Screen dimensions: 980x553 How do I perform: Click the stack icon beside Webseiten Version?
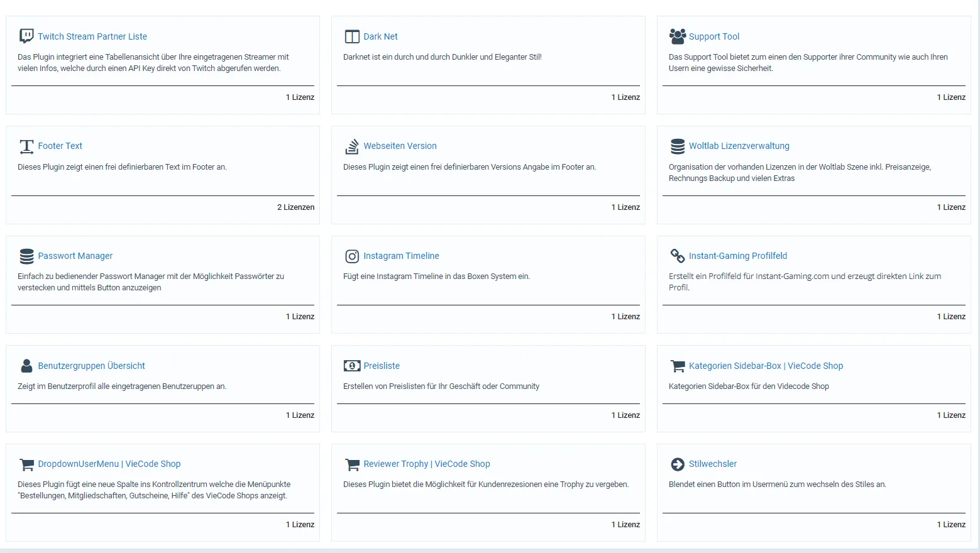pyautogui.click(x=352, y=146)
